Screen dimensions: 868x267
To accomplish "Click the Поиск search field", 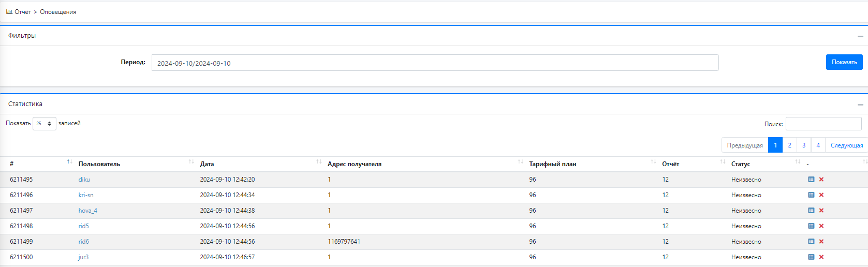I will click(823, 124).
